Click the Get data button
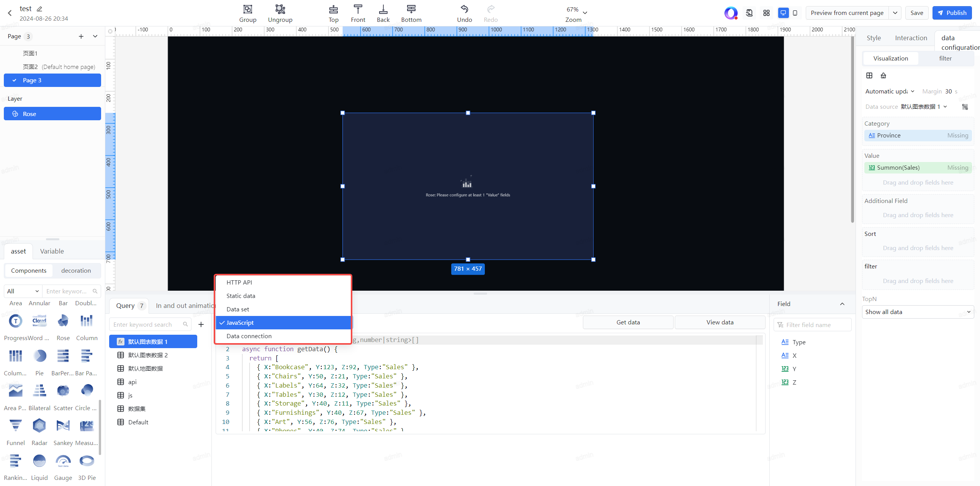The width and height of the screenshot is (980, 486). (628, 322)
